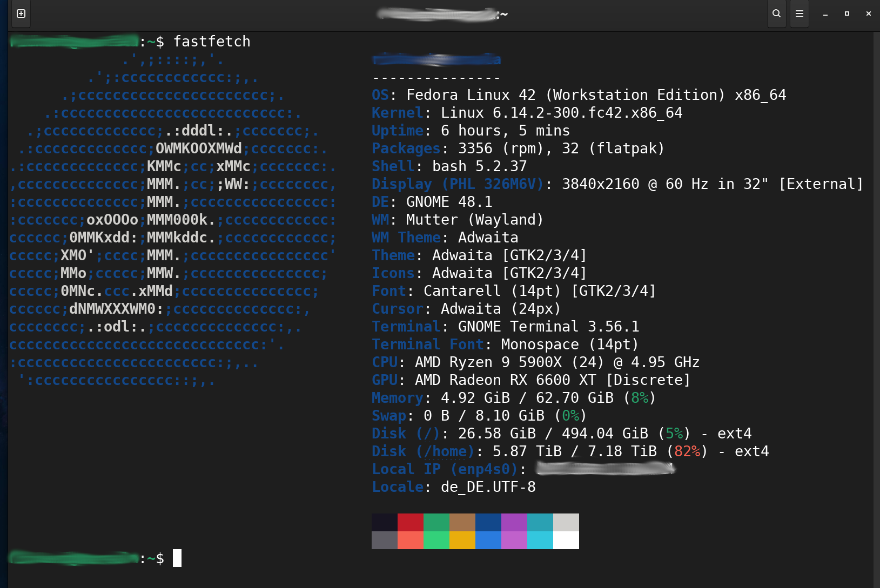880x588 pixels.
Task: Click the Shell 'bash 5.2.37' value
Action: pos(480,166)
